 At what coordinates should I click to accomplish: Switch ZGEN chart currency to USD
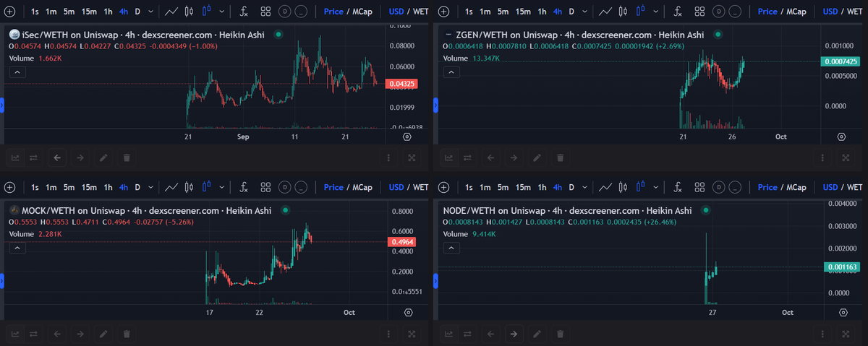click(830, 12)
